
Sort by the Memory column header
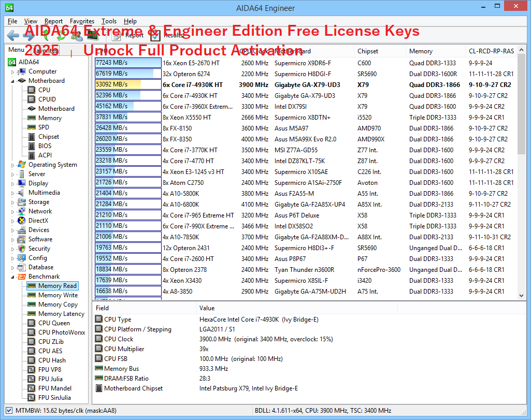(436, 51)
